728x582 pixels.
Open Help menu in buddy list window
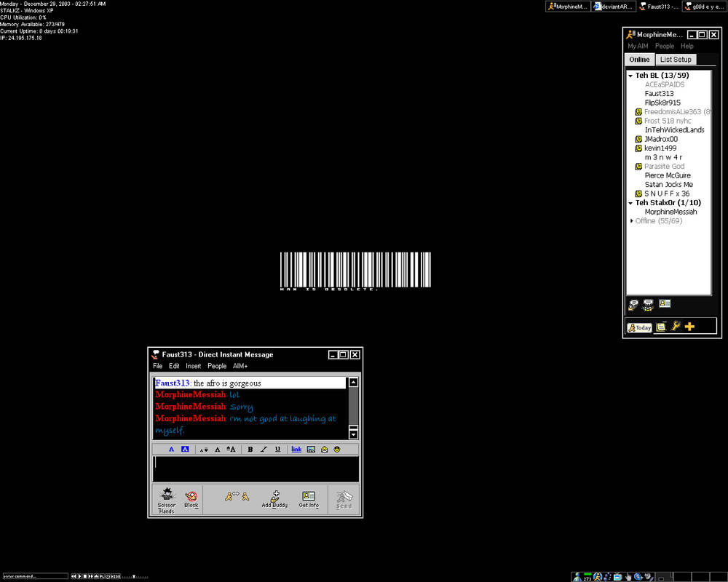[687, 46]
